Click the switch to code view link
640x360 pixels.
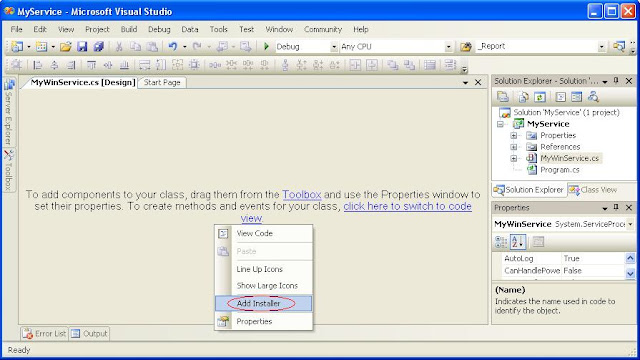click(x=407, y=207)
